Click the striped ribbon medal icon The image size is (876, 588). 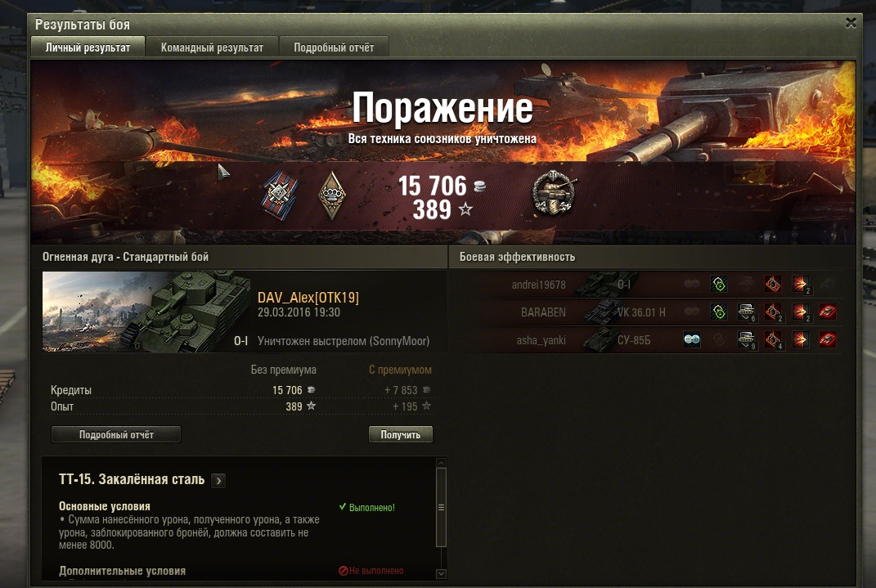[280, 195]
